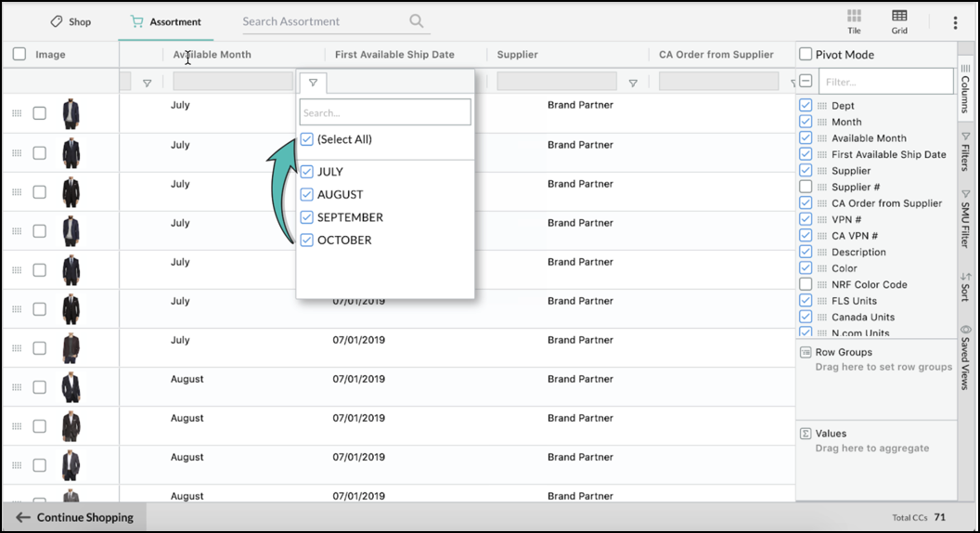Screen dimensions: 980x533
Task: Toggle the (Select All) checkbox
Action: click(x=307, y=139)
